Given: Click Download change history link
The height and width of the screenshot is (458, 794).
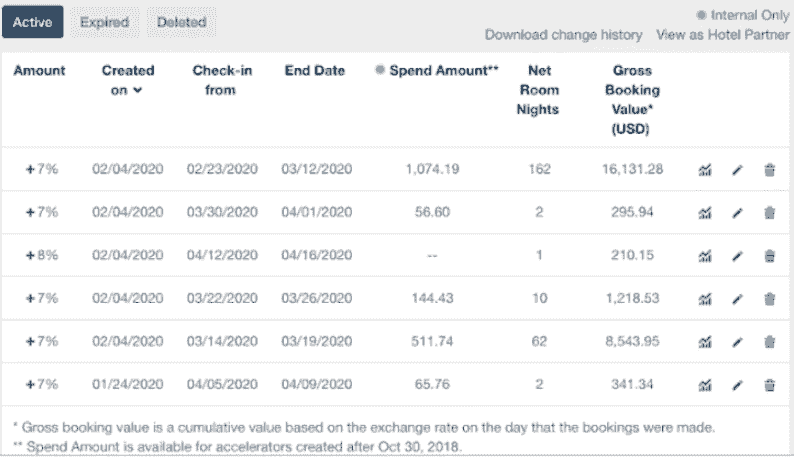Looking at the screenshot, I should [563, 35].
